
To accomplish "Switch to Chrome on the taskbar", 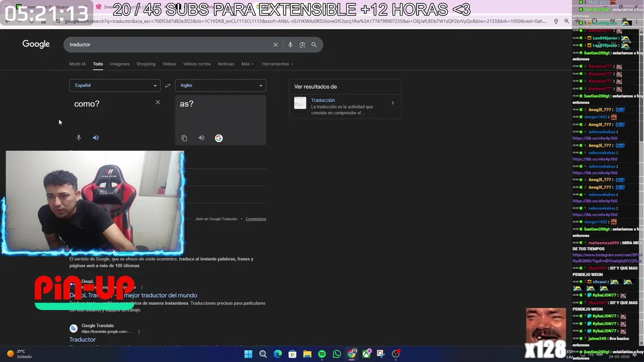I will pyautogui.click(x=352, y=354).
